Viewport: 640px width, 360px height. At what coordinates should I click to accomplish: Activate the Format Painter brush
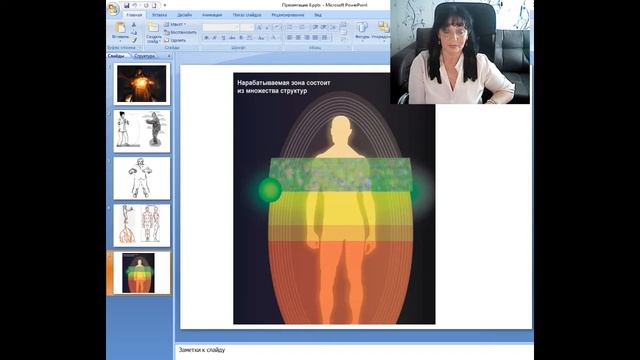[134, 40]
